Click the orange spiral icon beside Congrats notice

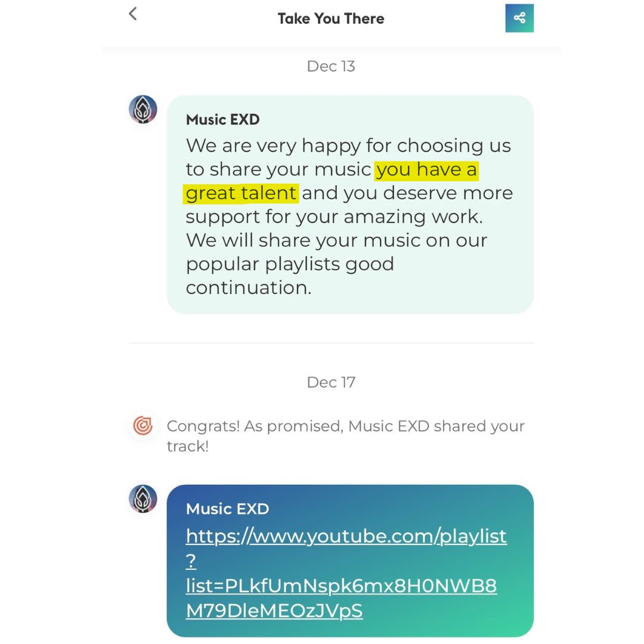pyautogui.click(x=143, y=426)
